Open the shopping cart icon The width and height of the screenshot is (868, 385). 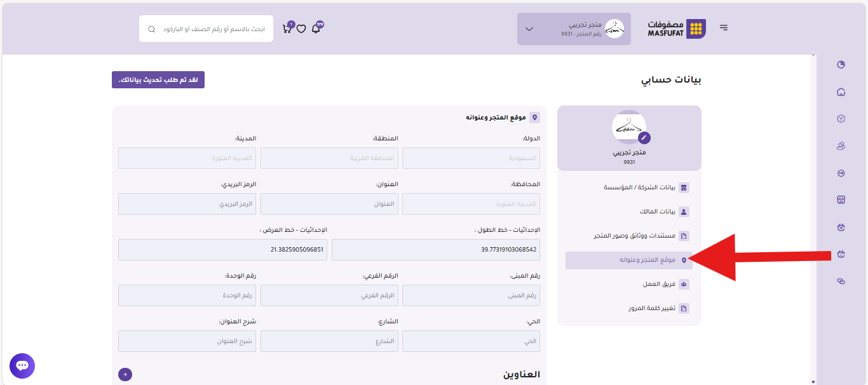tap(287, 29)
